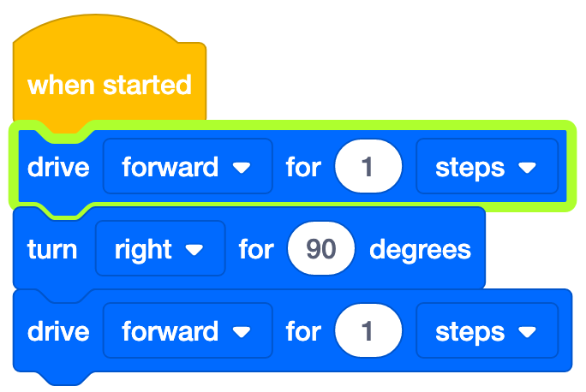Click the "degrees" label on the turn block
Viewport: 586px width, 392px height.
click(x=420, y=250)
